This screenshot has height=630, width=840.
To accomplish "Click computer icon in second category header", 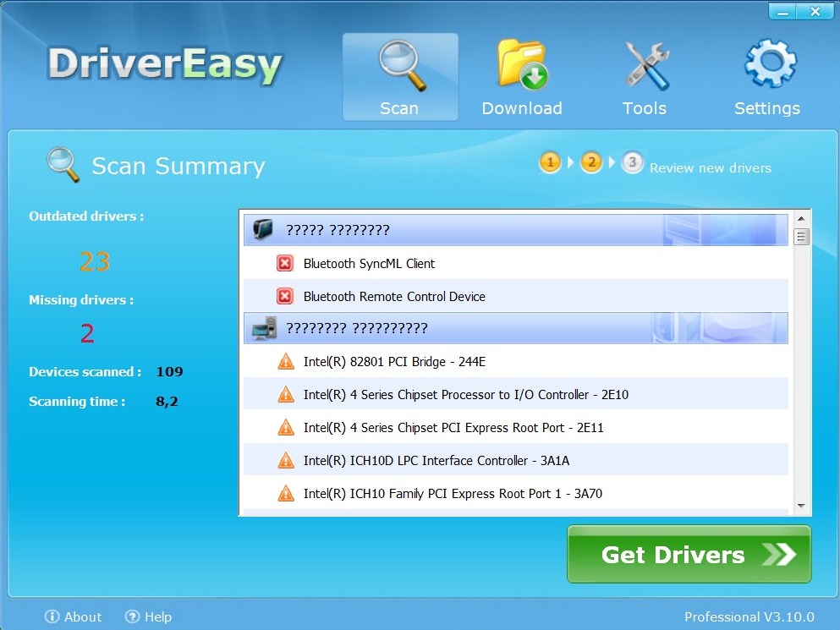I will tap(264, 328).
